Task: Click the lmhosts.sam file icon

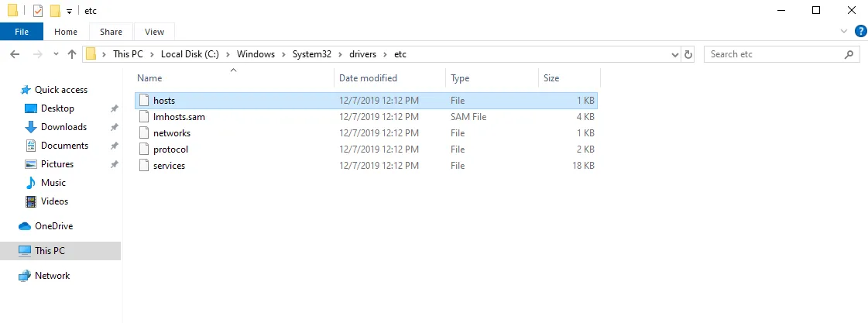Action: click(144, 117)
